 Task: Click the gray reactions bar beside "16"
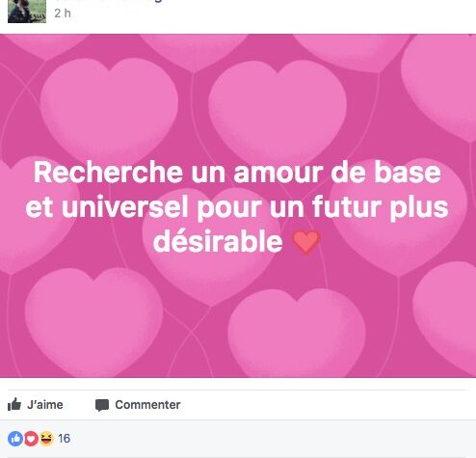238,439
